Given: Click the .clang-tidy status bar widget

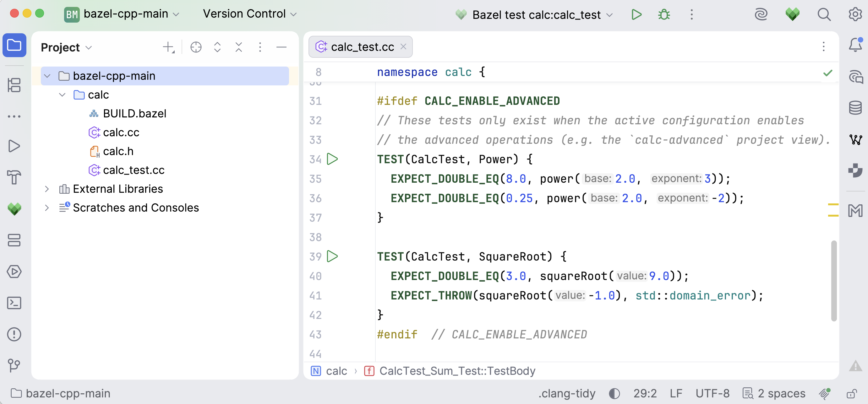Looking at the screenshot, I should (567, 393).
